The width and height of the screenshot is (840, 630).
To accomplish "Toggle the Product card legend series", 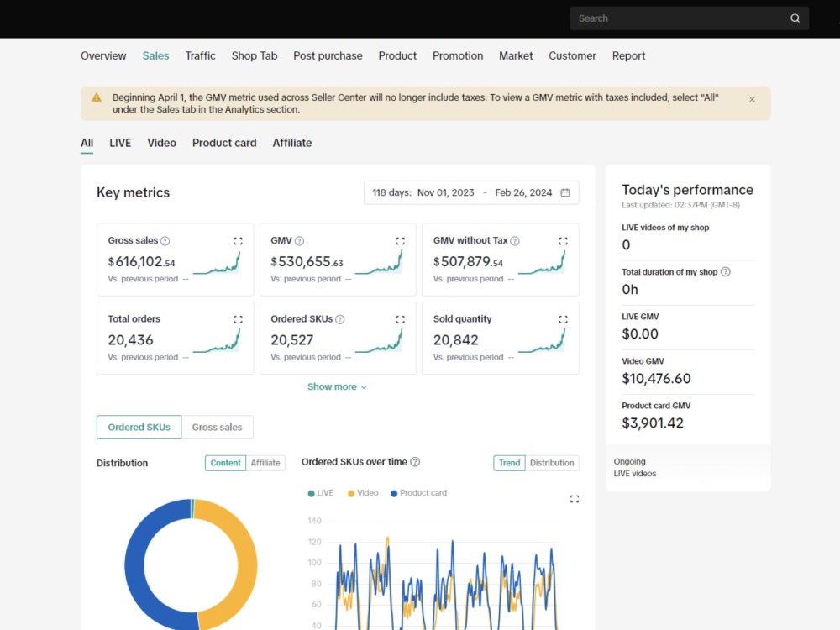I will (x=418, y=493).
